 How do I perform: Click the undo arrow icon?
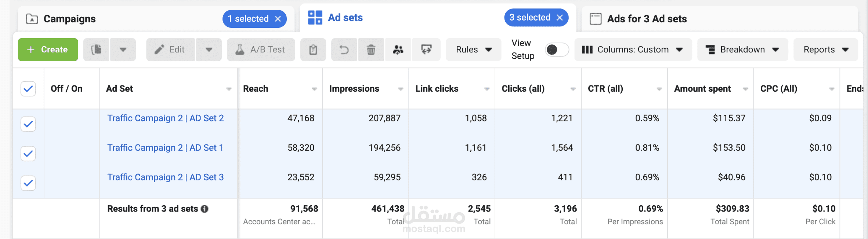(x=344, y=49)
